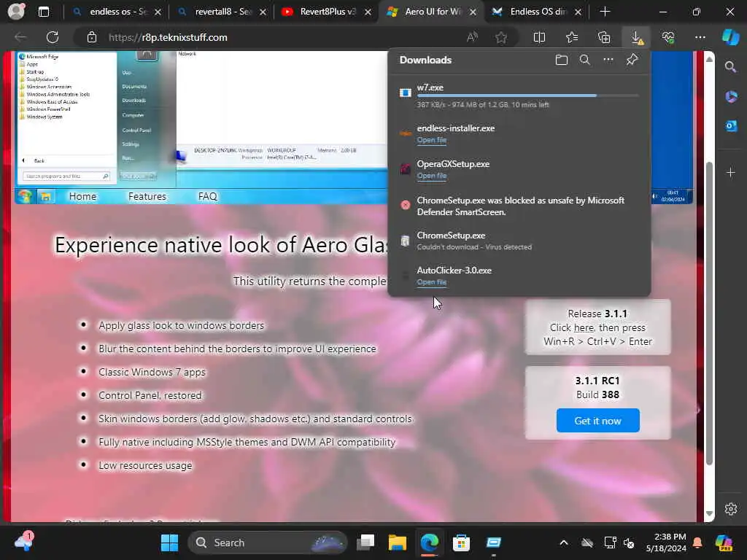This screenshot has width=747, height=560.
Task: Click the taskbar Search box
Action: point(268,542)
